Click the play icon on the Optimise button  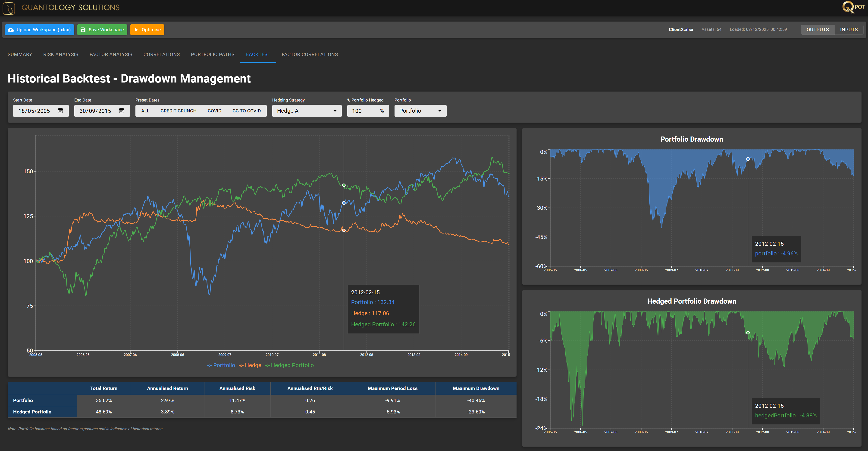pos(136,30)
